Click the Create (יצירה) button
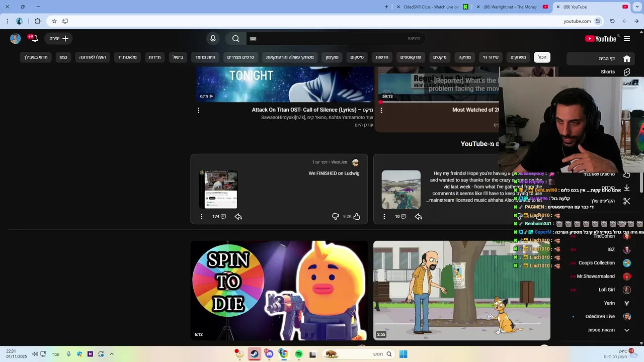This screenshot has height=362, width=644. click(x=58, y=39)
